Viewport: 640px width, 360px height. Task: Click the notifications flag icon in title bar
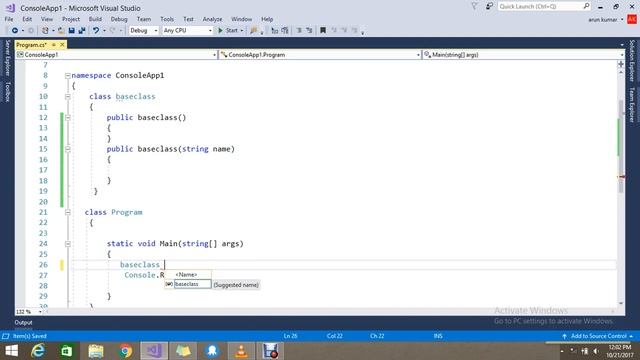pos(474,6)
